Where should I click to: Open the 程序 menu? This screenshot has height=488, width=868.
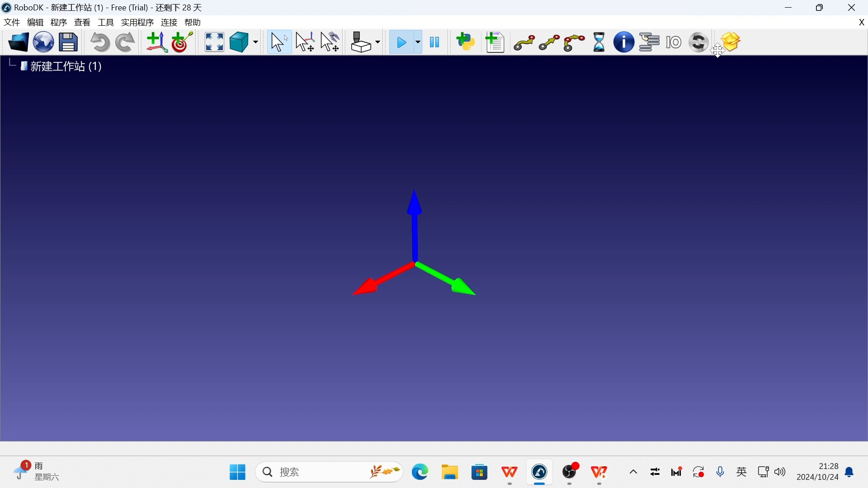[59, 22]
